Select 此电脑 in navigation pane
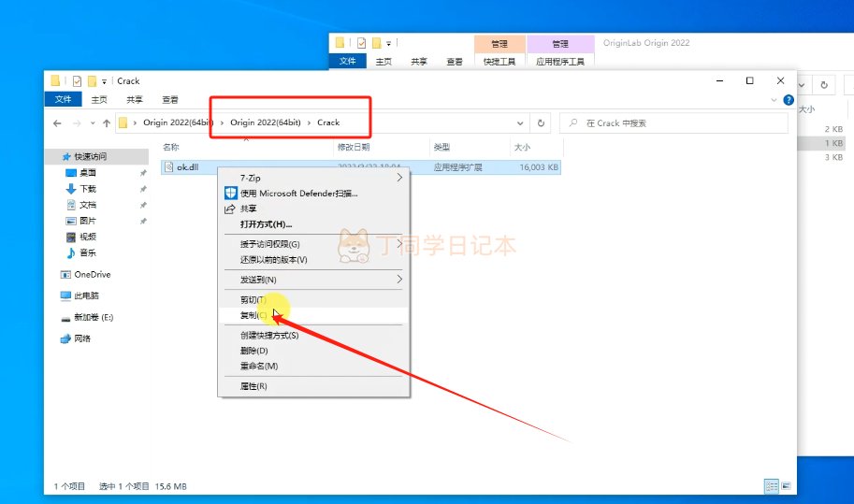Screen dimensions: 854x504 (x=86, y=295)
